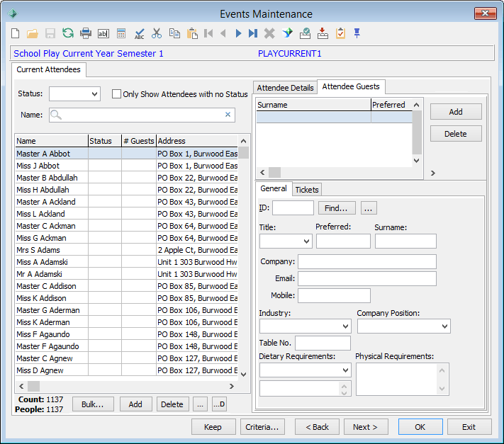
Task: Click the Find... button
Action: coord(336,208)
